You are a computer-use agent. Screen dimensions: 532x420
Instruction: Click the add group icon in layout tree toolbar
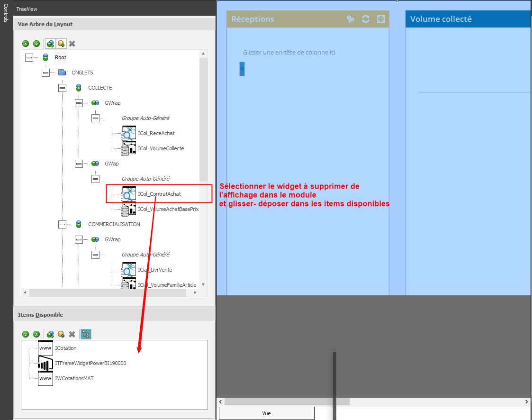[50, 44]
